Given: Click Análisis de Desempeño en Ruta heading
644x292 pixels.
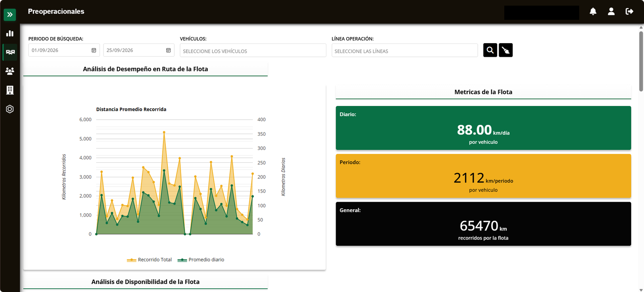Looking at the screenshot, I should point(145,69).
